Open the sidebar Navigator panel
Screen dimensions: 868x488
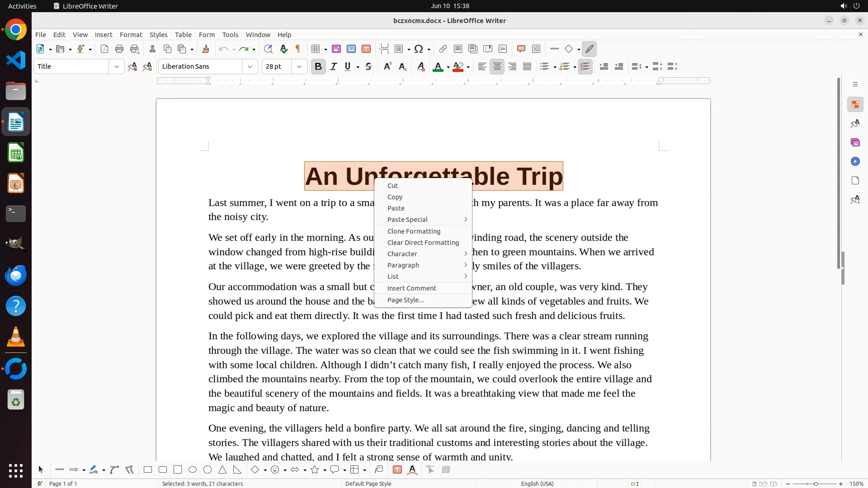[x=855, y=162]
